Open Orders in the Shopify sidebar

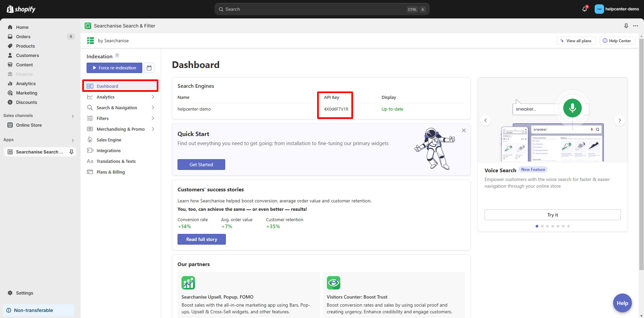pyautogui.click(x=23, y=37)
